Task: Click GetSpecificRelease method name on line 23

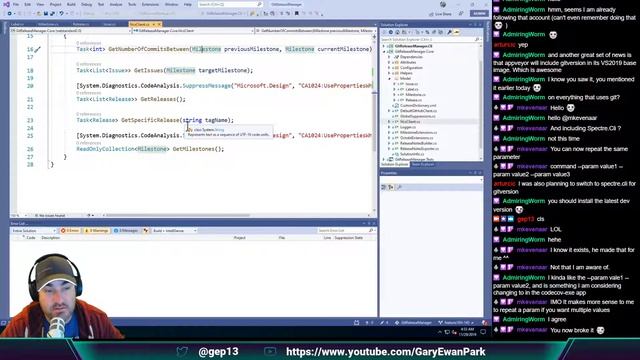Action: click(x=150, y=120)
